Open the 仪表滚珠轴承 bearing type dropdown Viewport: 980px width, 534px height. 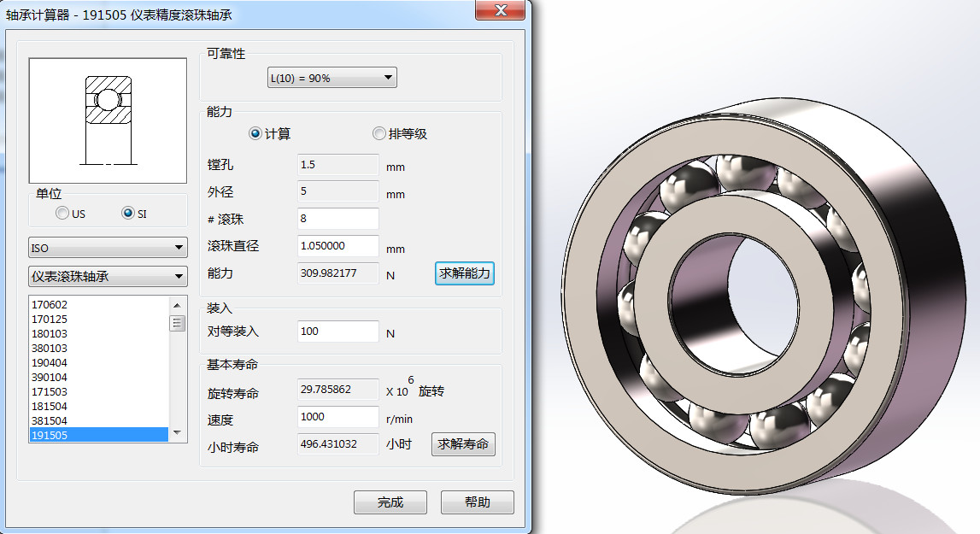coord(108,276)
